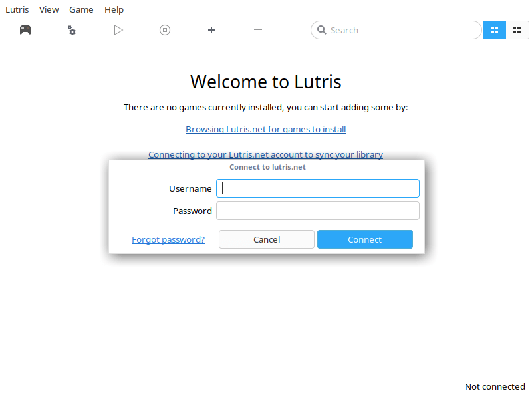Open the Forgot password link
This screenshot has width=532, height=399.
(x=168, y=239)
